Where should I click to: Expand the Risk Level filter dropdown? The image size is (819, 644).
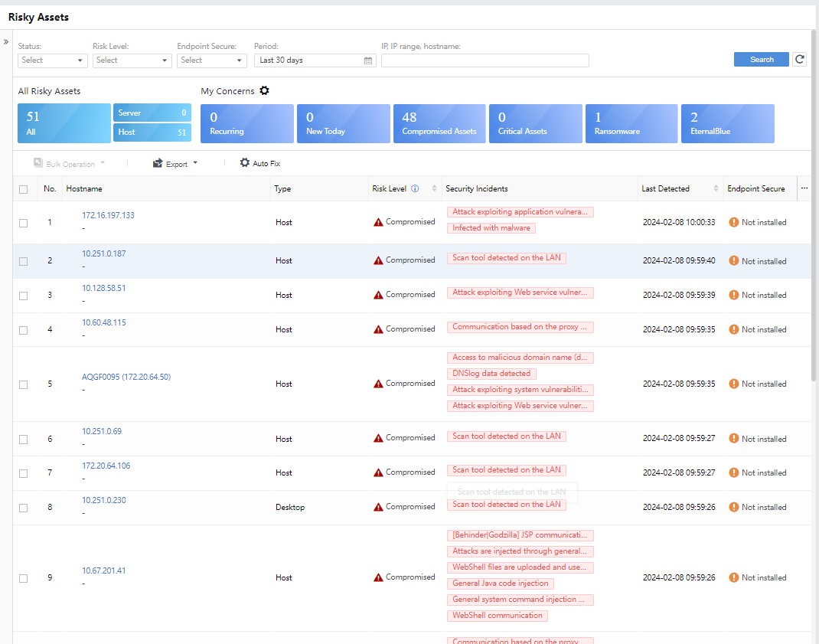click(x=132, y=60)
